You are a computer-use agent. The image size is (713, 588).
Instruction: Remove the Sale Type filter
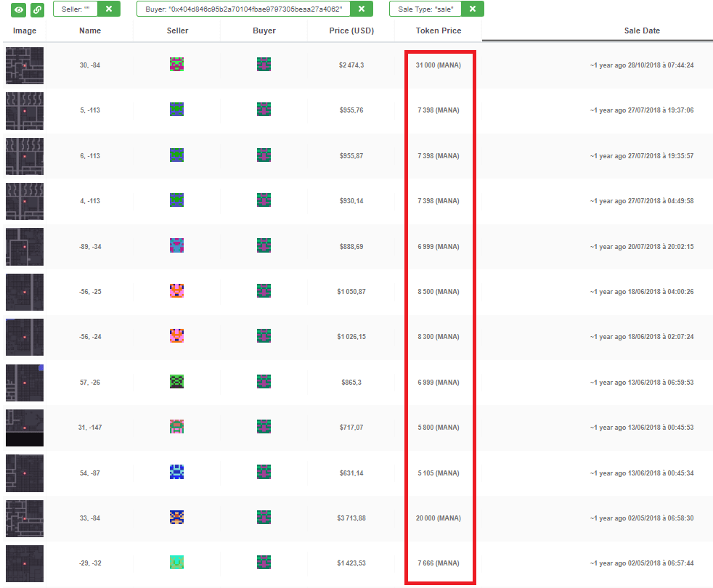click(472, 9)
